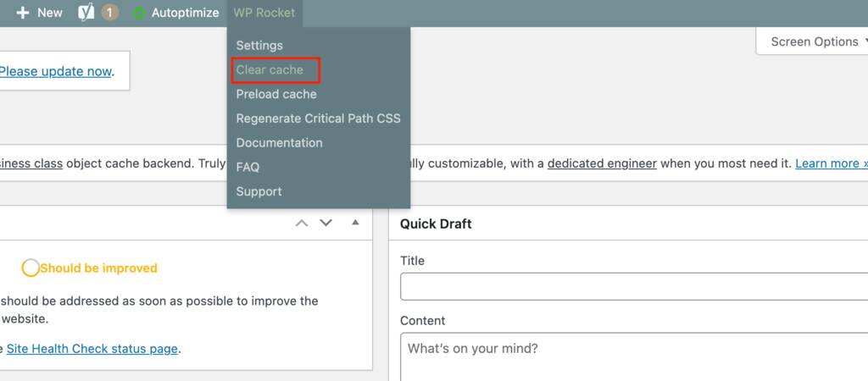Open the Learn more link
Viewport: 868px width, 381px height.
(x=832, y=163)
